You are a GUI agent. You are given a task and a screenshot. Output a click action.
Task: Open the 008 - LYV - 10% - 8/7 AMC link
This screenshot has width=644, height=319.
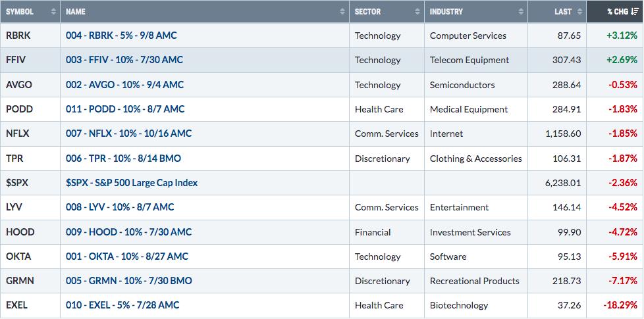point(120,207)
